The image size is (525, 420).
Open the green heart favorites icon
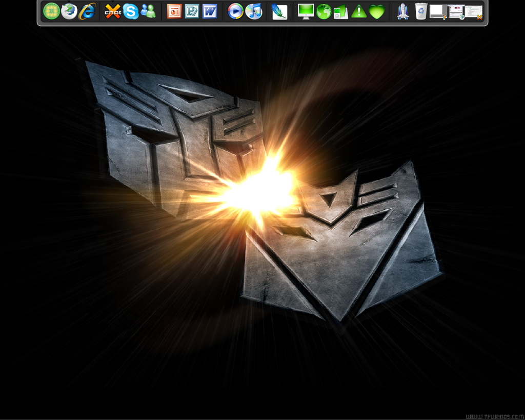pos(377,12)
